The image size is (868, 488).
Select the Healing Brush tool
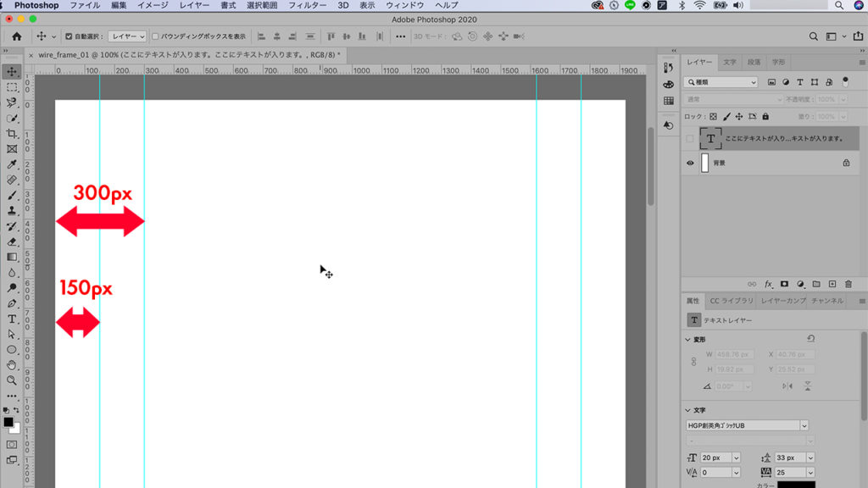point(12,180)
